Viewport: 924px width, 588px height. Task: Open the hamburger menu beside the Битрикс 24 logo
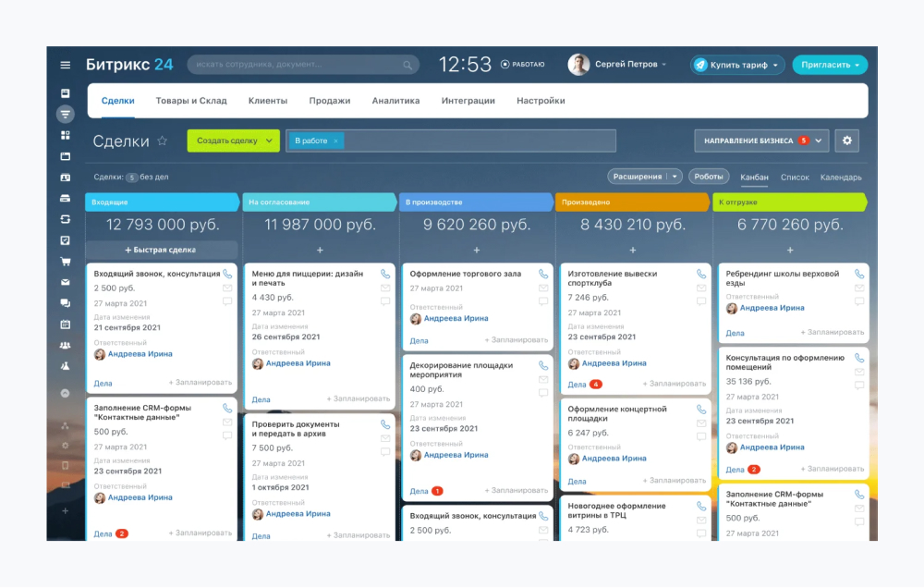[65, 65]
